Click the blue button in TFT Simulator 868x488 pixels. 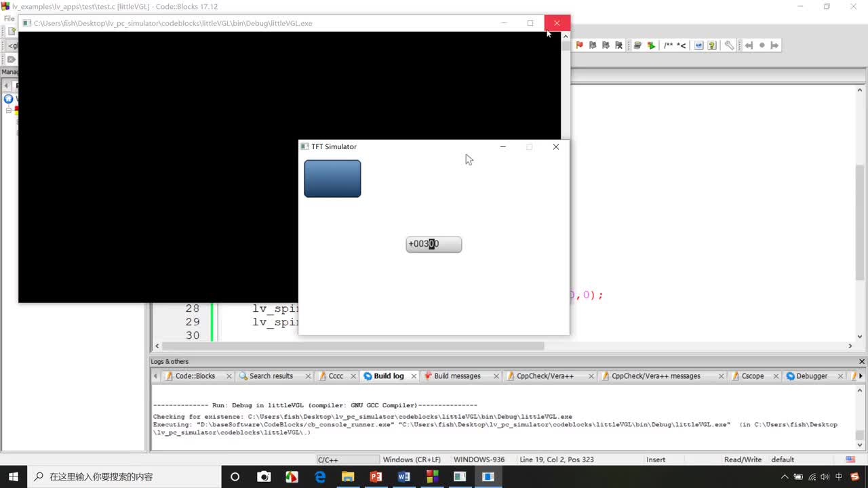point(332,179)
